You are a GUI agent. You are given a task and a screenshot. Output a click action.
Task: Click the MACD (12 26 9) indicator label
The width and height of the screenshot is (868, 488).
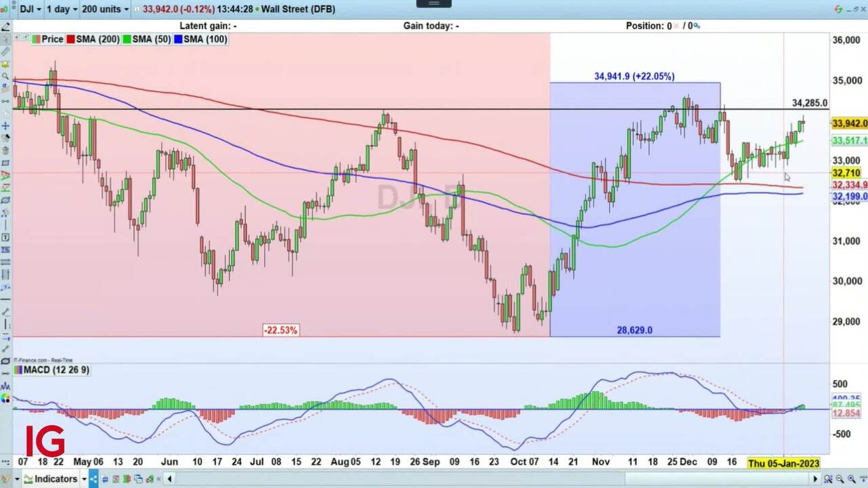pos(56,370)
